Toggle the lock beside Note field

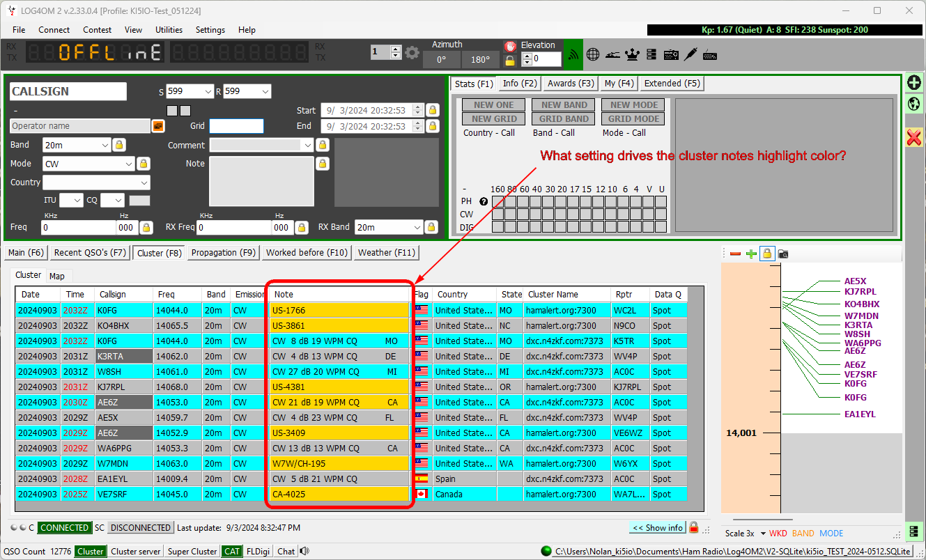pyautogui.click(x=322, y=164)
